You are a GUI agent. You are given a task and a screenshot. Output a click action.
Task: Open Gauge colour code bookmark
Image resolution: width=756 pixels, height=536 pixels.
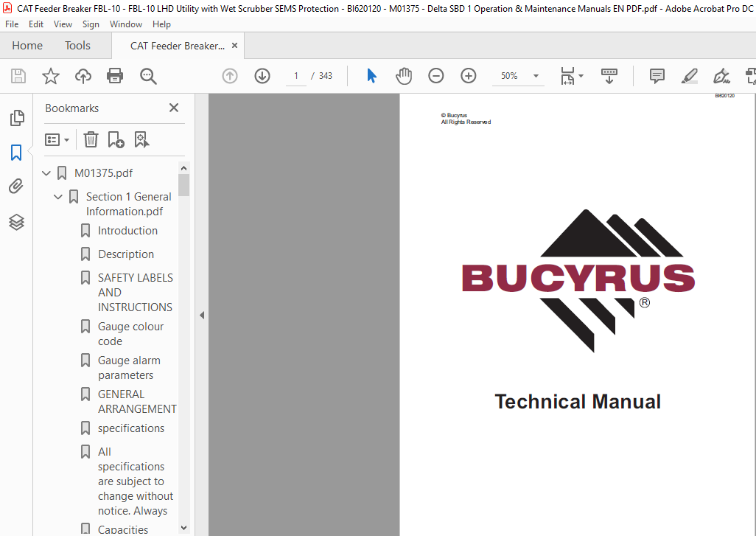[130, 334]
